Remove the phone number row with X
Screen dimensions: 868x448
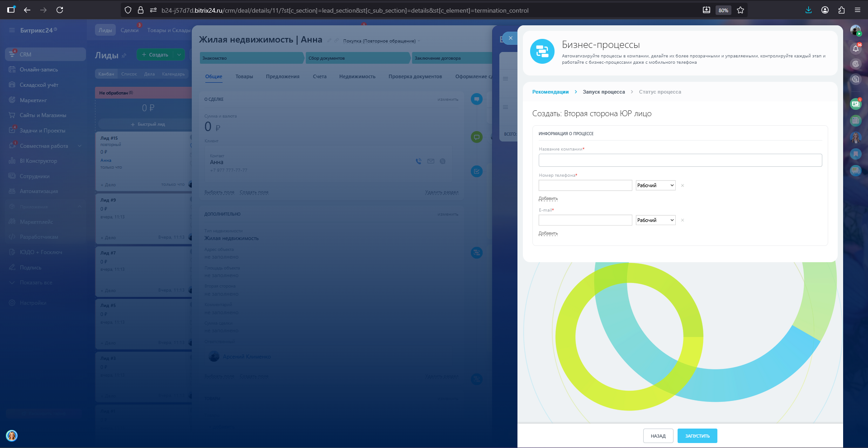point(683,186)
